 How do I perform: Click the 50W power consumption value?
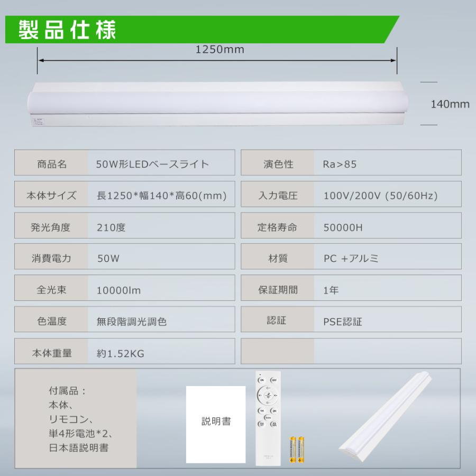[108, 258]
